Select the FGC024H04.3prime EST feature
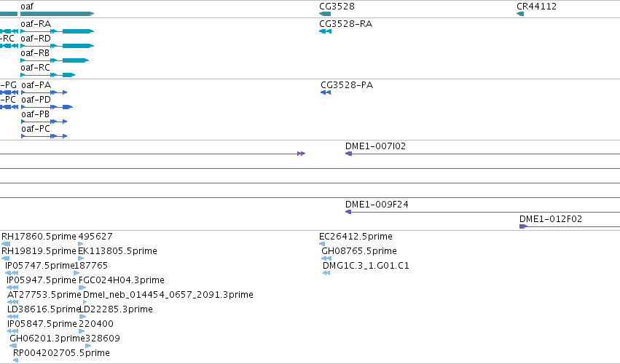 point(82,288)
